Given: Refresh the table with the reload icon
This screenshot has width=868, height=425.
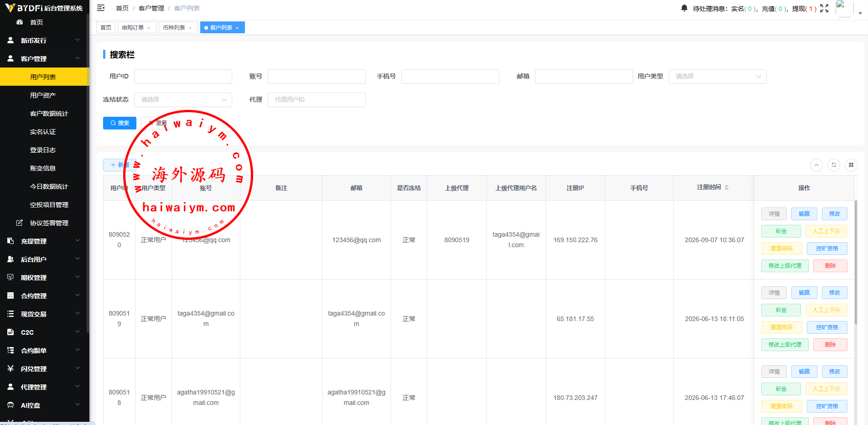Looking at the screenshot, I should pos(834,165).
